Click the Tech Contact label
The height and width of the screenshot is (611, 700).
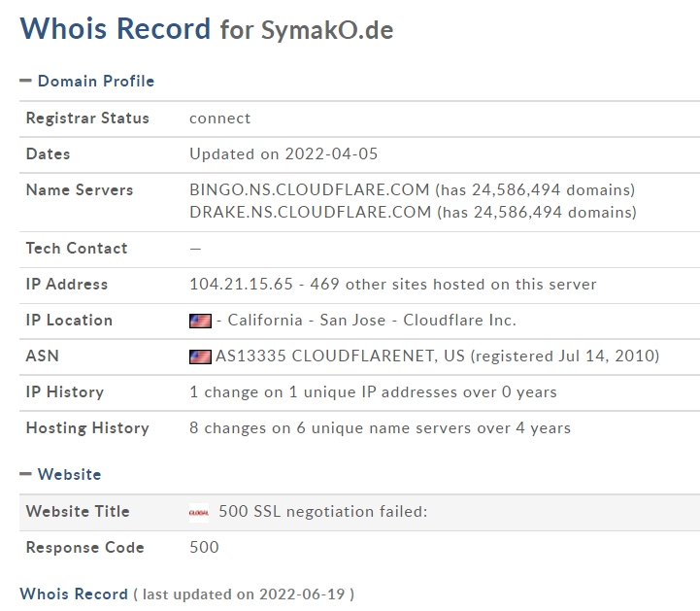click(x=77, y=248)
